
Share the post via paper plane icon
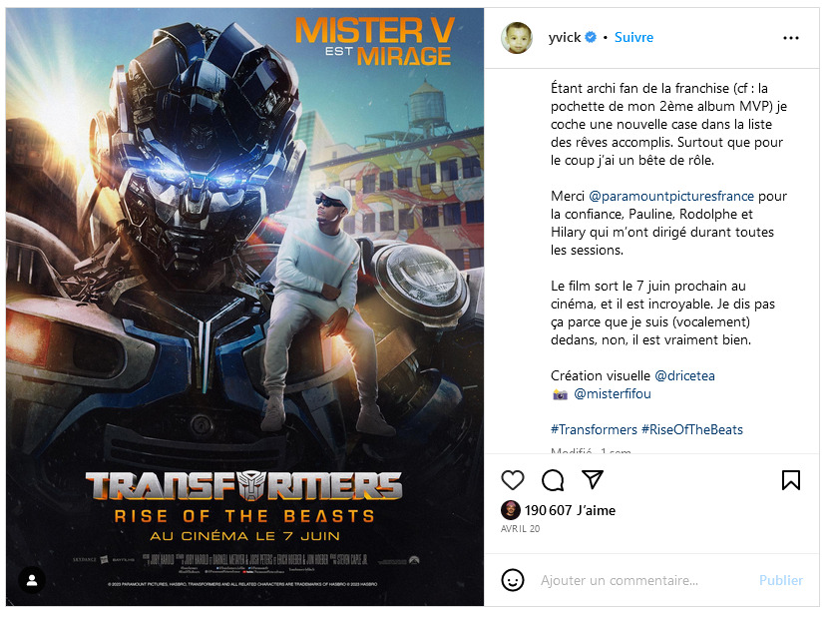click(593, 479)
